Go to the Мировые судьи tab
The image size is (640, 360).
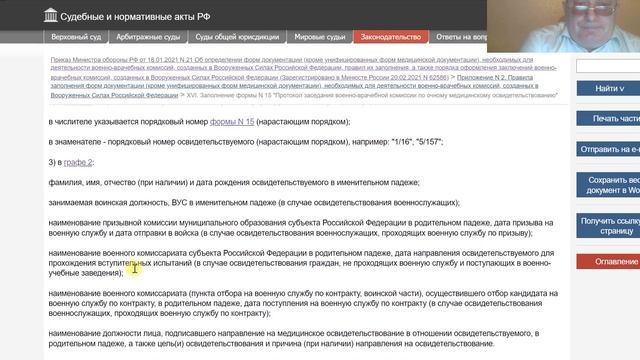[320, 37]
